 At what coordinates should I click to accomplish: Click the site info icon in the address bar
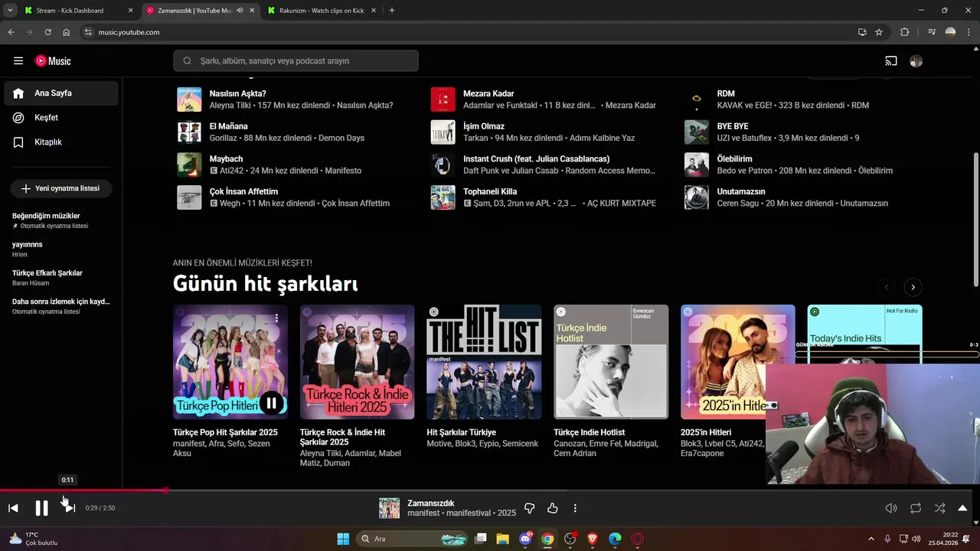(88, 32)
